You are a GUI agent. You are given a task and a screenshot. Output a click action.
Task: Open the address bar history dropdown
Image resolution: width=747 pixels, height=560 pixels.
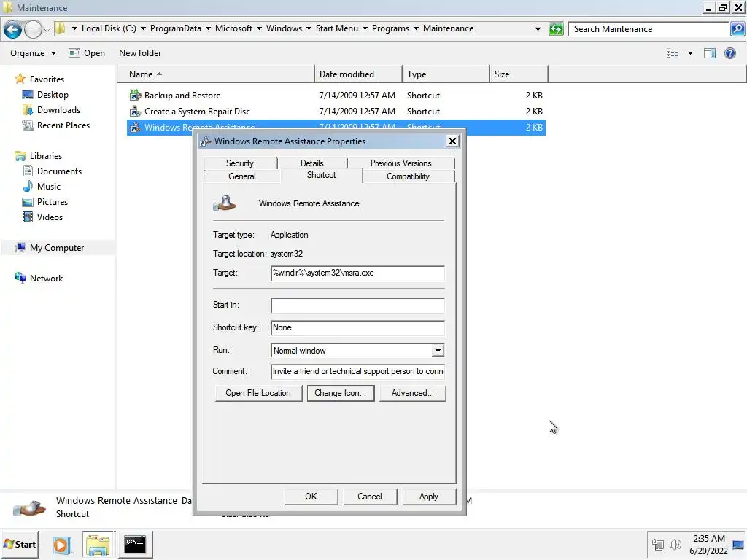coord(538,29)
